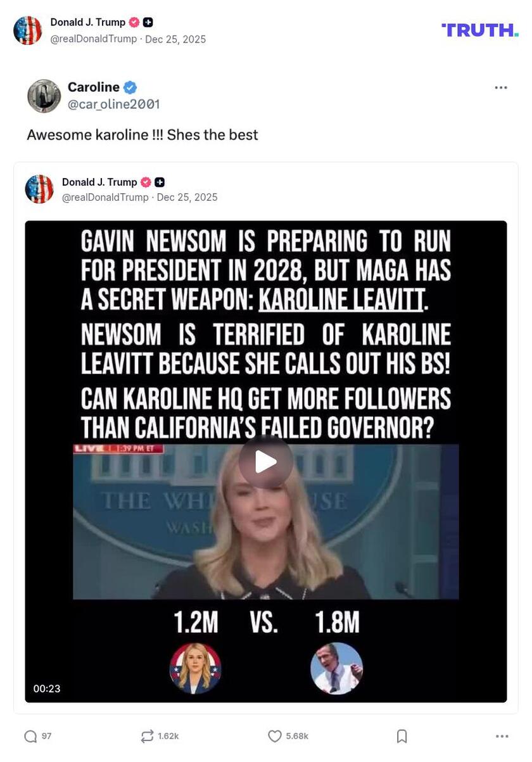The image size is (532, 762).
Task: Click quoted post Trump avatar
Action: [x=39, y=189]
